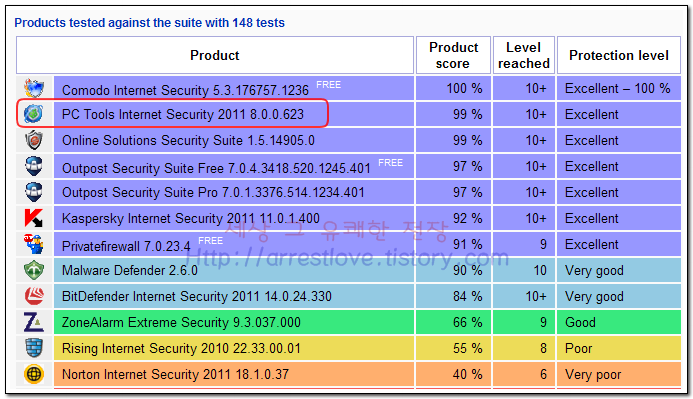Viewport: 693px width, 399px height.
Task: Click the FREE label next to Comodo
Action: (328, 84)
